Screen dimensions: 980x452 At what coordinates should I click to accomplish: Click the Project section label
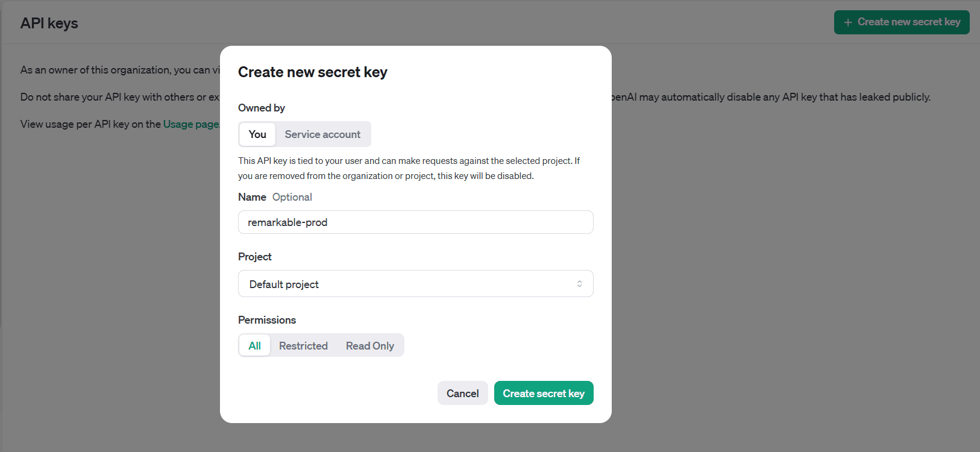click(255, 257)
